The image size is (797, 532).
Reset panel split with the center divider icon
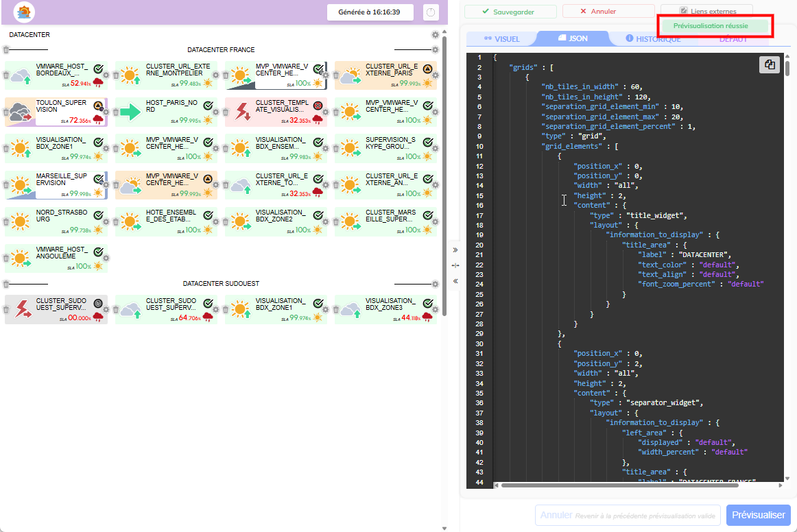455,265
